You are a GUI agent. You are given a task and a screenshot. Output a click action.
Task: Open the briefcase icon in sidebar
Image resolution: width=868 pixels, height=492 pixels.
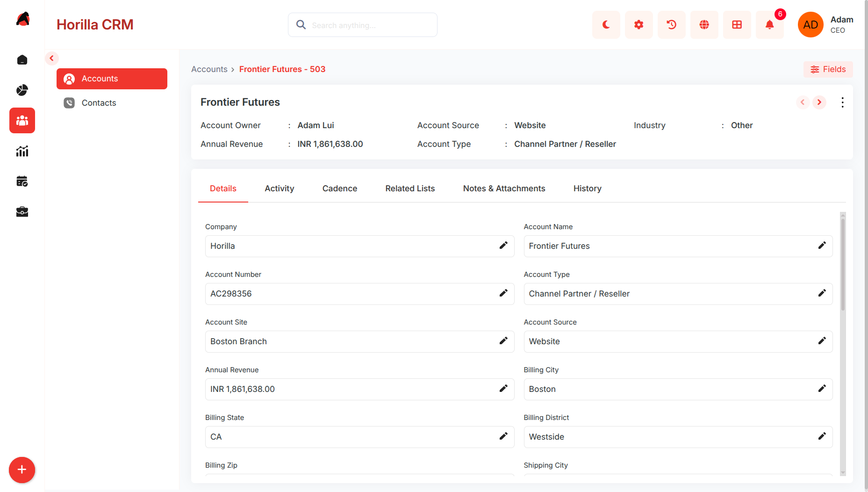tap(22, 212)
